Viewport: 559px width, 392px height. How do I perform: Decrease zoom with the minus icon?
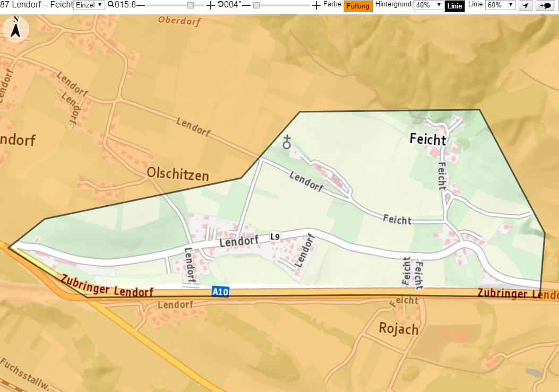tap(141, 5)
